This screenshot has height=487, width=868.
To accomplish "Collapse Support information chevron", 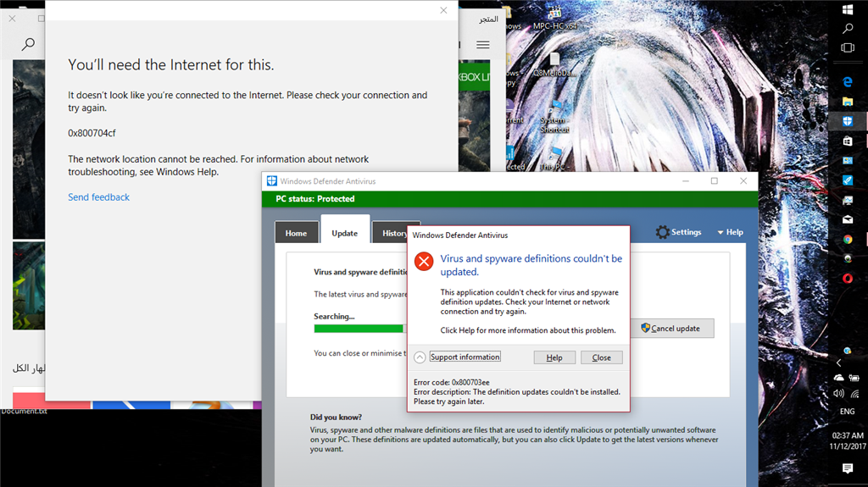I will coord(420,357).
